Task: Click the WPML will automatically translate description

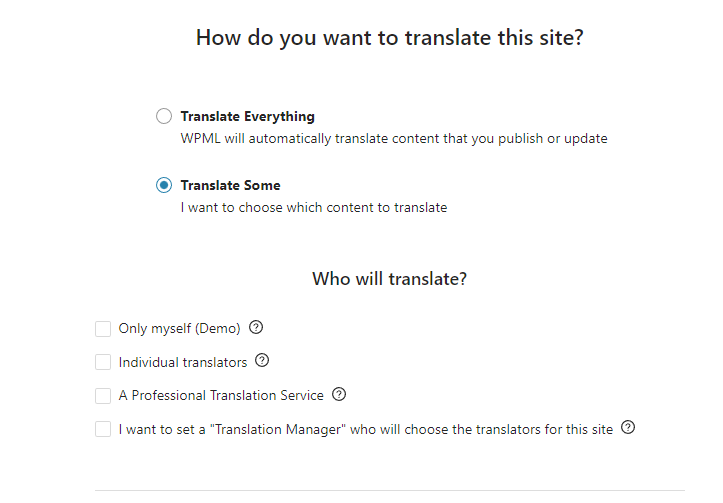Action: pos(394,139)
